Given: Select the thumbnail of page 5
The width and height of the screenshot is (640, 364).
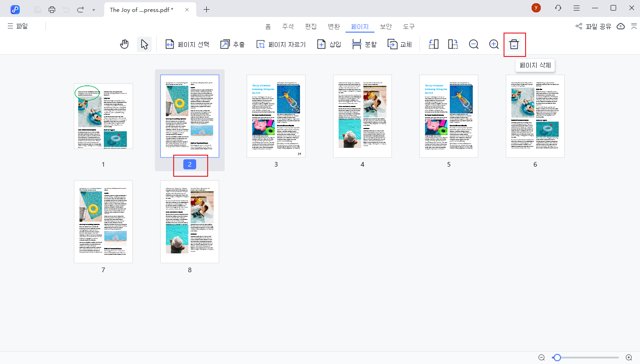Looking at the screenshot, I should (448, 116).
